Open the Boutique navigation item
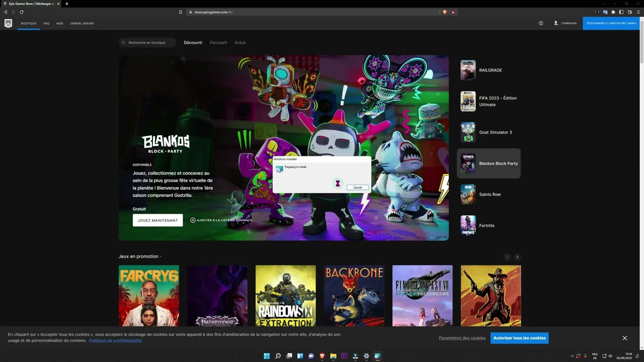 pyautogui.click(x=29, y=23)
